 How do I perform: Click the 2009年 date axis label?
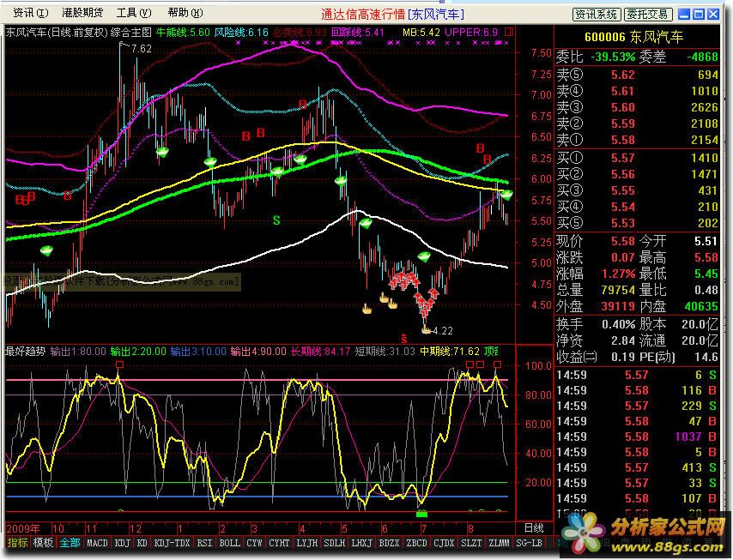[23, 529]
